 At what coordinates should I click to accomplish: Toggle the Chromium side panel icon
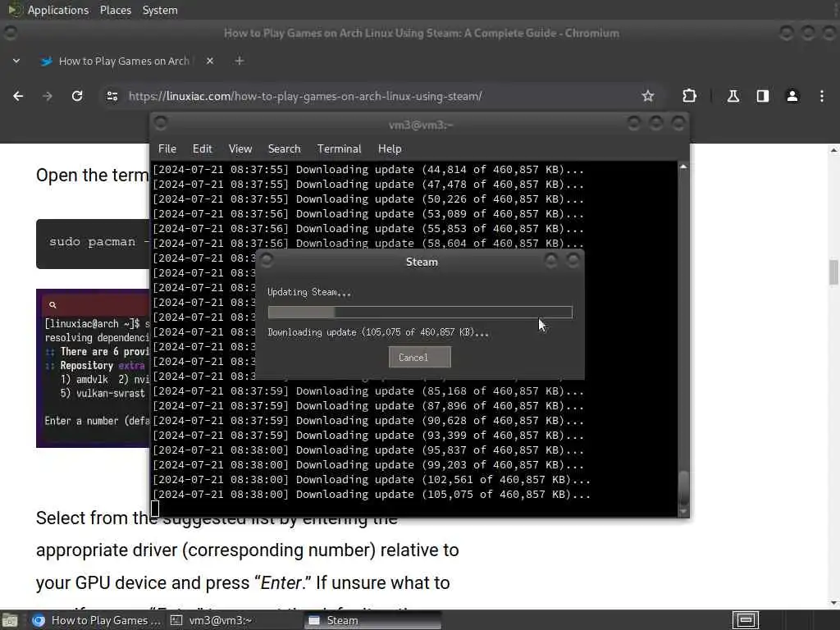tap(762, 96)
